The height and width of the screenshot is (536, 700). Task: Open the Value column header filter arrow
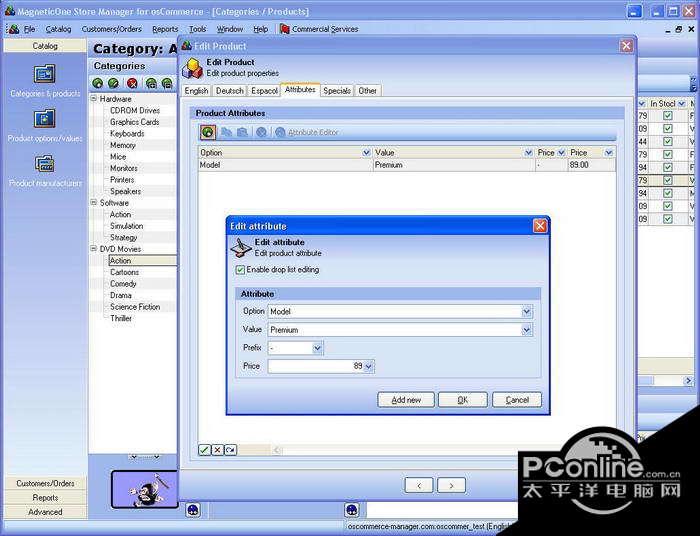point(529,153)
